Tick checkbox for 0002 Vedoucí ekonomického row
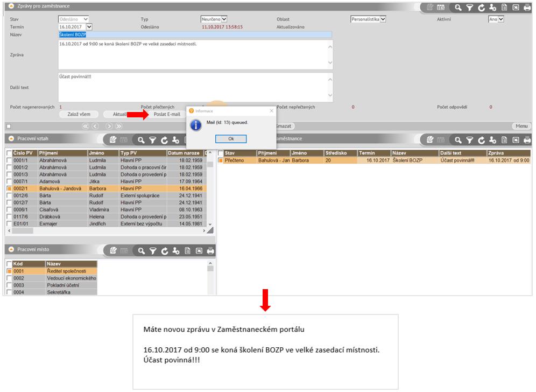The height and width of the screenshot is (392, 536). point(9,278)
